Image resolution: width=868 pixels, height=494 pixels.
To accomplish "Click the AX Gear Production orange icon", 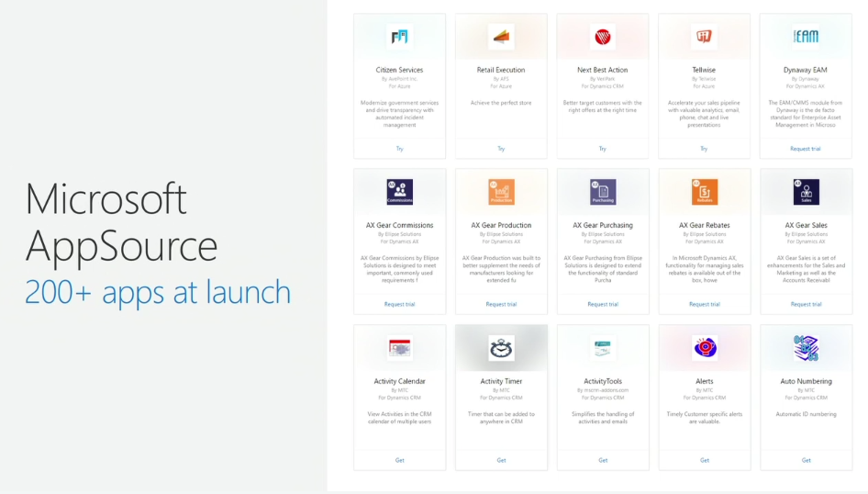I will (x=501, y=192).
